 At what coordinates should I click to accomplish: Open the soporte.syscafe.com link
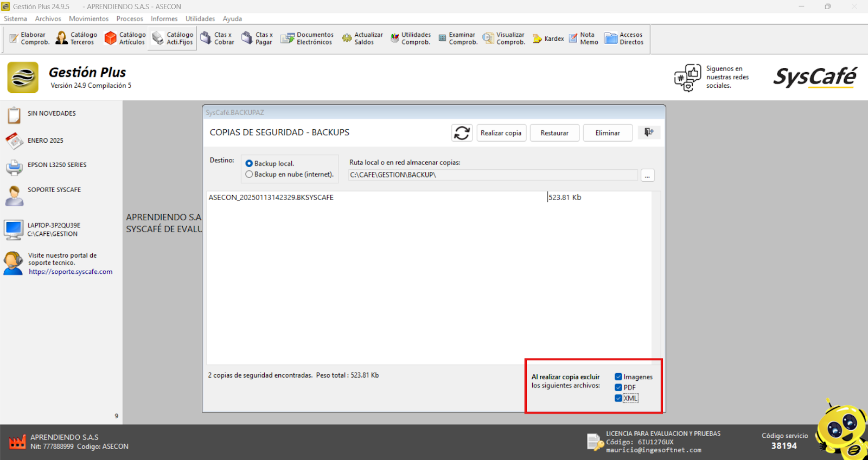71,272
